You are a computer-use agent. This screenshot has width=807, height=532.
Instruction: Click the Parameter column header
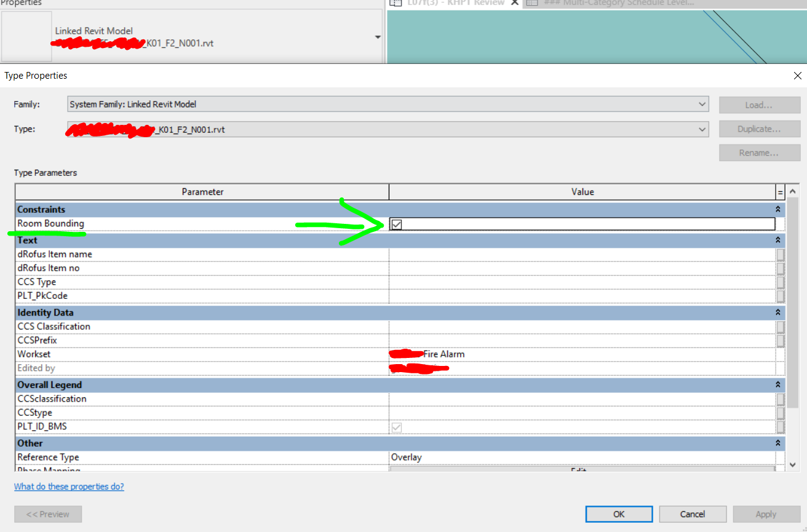pyautogui.click(x=202, y=192)
